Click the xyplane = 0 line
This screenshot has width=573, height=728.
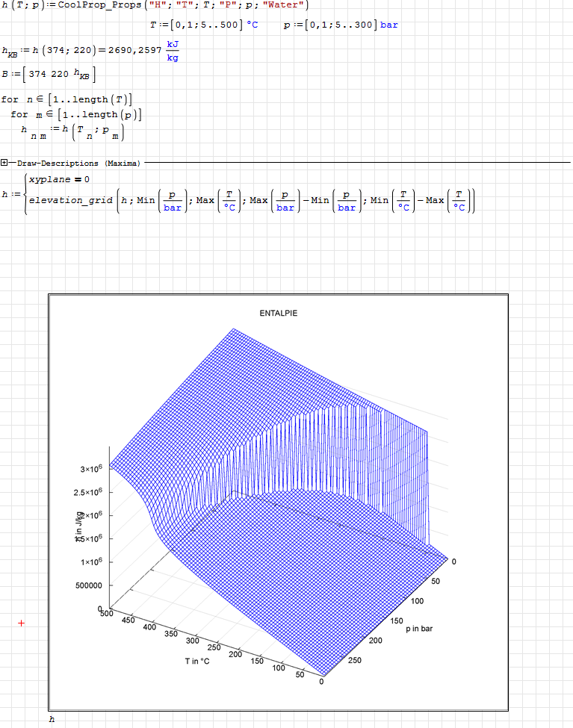(59, 179)
